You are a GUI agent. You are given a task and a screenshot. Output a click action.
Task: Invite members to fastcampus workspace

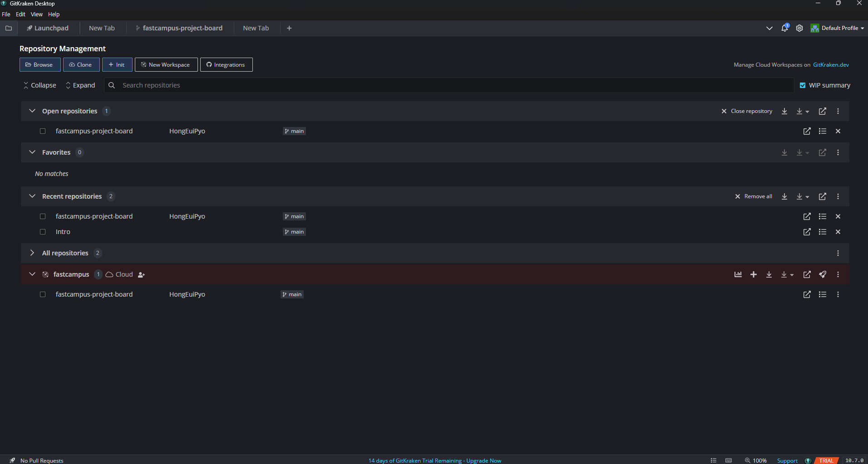tap(141, 275)
